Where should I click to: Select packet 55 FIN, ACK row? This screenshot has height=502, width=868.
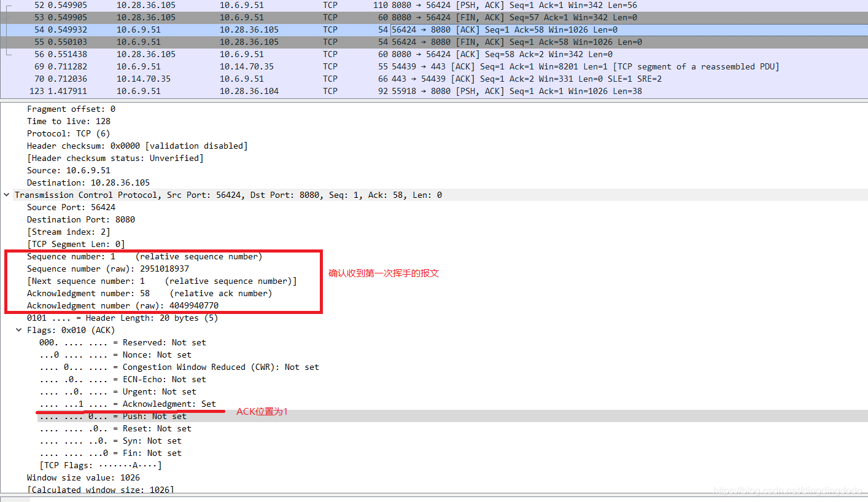(434, 42)
